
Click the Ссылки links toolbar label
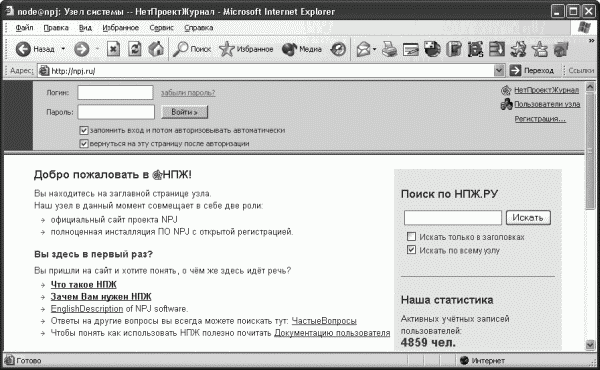[x=581, y=70]
